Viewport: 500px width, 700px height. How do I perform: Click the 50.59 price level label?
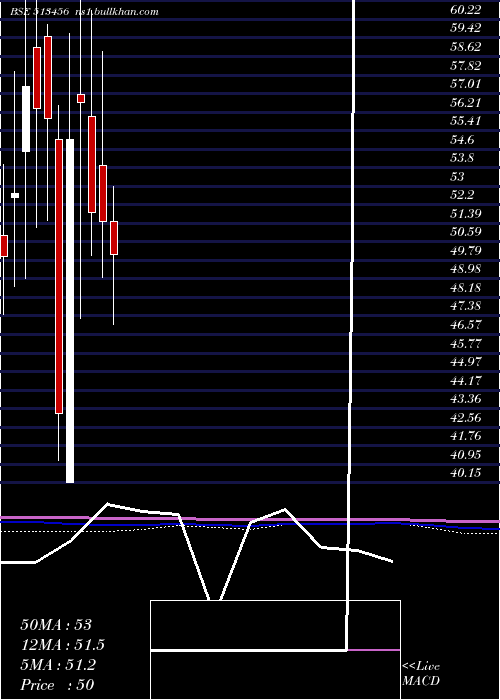pyautogui.click(x=466, y=232)
